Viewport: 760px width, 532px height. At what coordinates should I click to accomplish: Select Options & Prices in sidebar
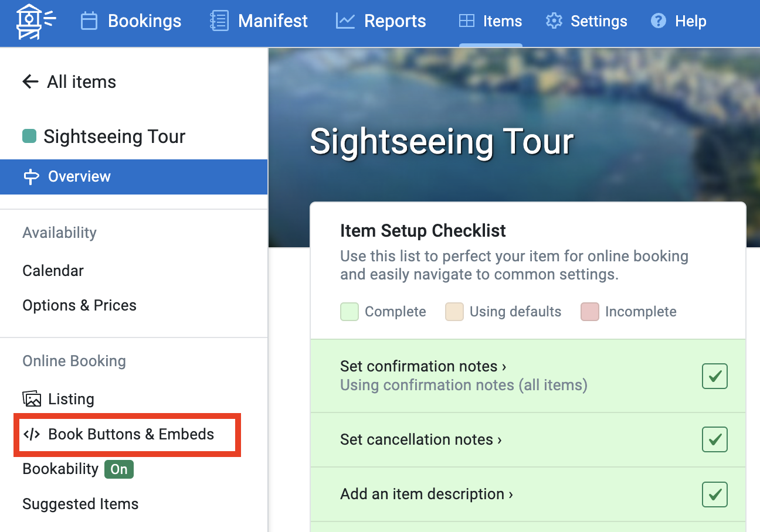79,305
